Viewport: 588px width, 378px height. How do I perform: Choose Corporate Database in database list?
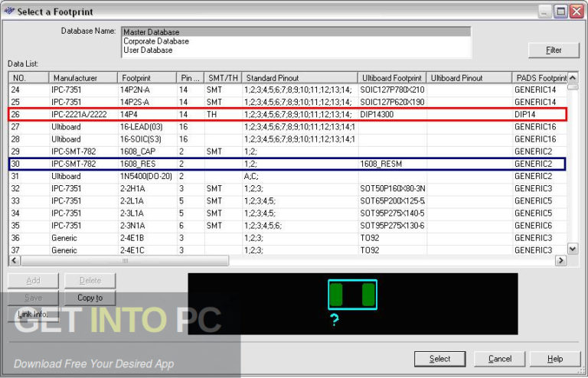point(296,41)
